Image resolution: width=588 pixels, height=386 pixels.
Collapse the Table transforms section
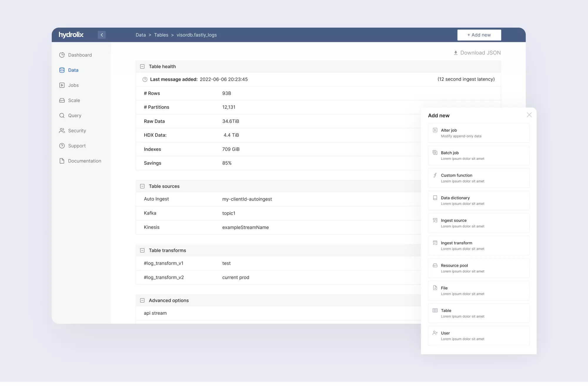(x=142, y=251)
